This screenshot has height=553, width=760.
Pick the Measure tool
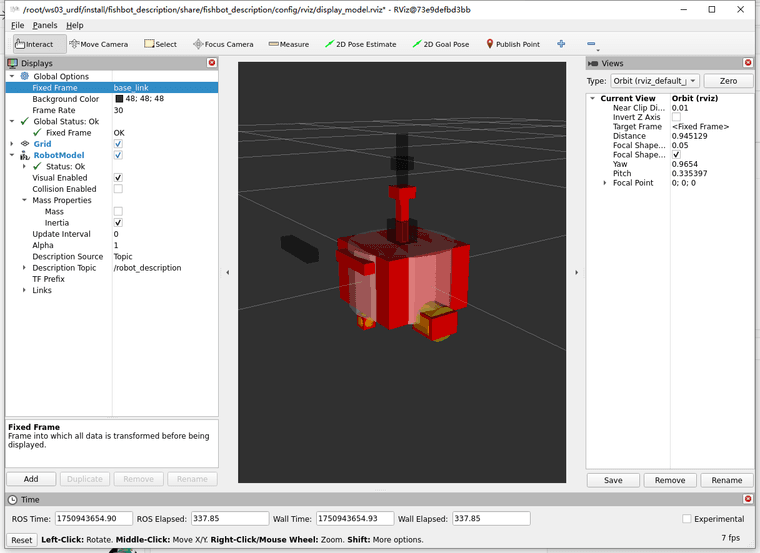[289, 44]
